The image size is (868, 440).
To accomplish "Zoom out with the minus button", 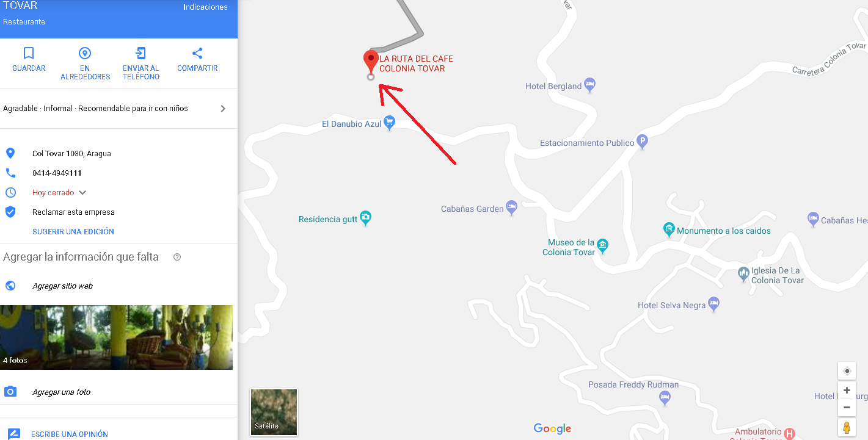I will click(x=847, y=407).
